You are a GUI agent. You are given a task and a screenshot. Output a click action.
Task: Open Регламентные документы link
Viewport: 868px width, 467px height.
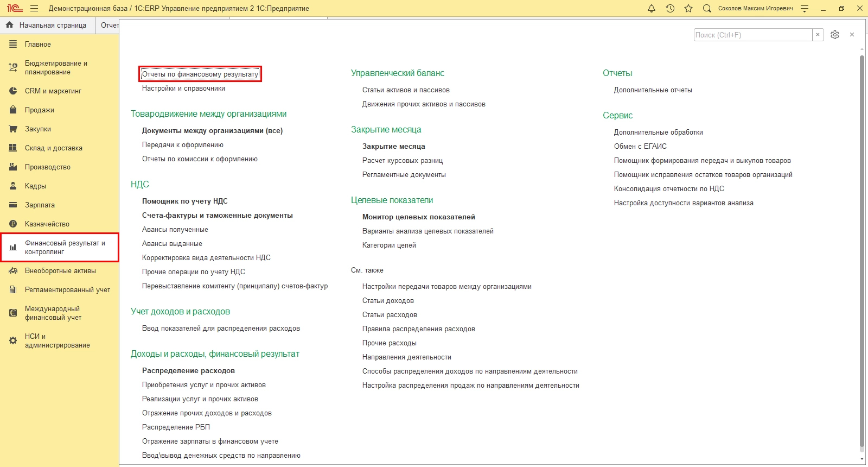(404, 175)
